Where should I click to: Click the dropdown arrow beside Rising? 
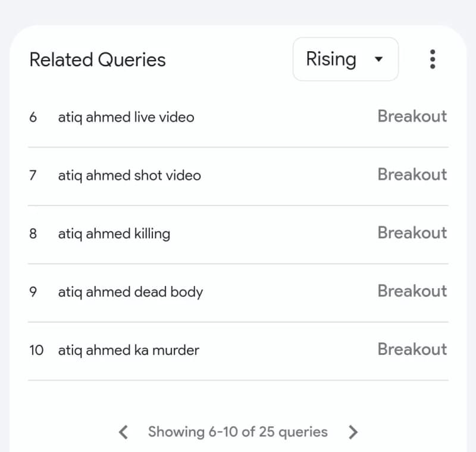378,60
